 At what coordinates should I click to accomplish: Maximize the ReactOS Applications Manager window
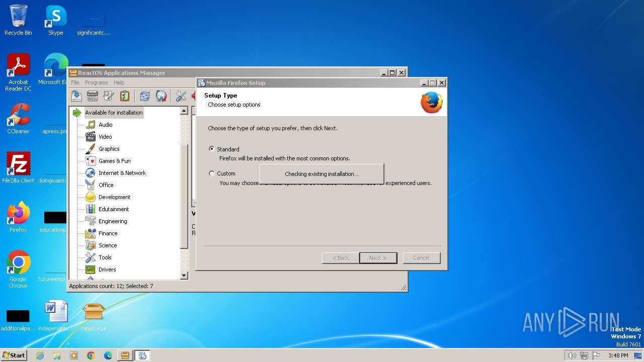tap(392, 73)
